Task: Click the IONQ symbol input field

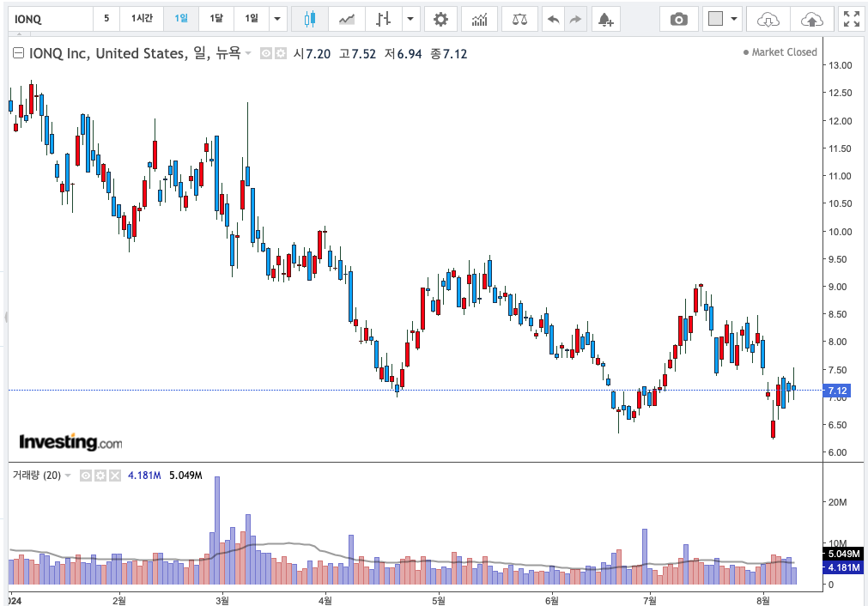Action: (51, 20)
